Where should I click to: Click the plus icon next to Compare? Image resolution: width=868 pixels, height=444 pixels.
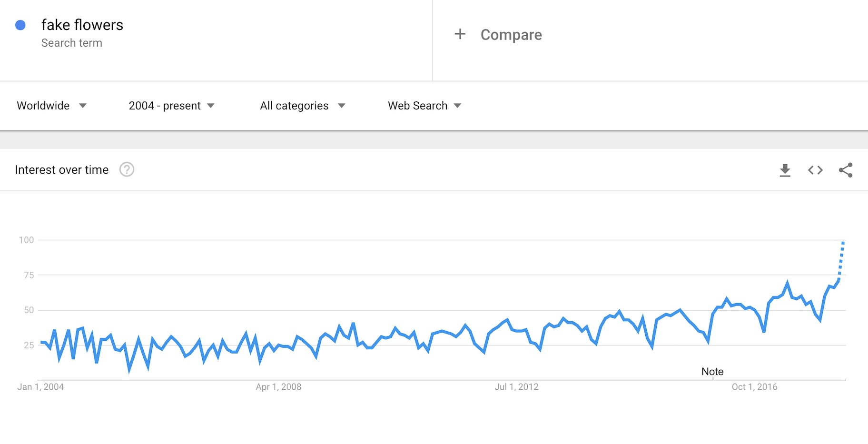point(460,34)
